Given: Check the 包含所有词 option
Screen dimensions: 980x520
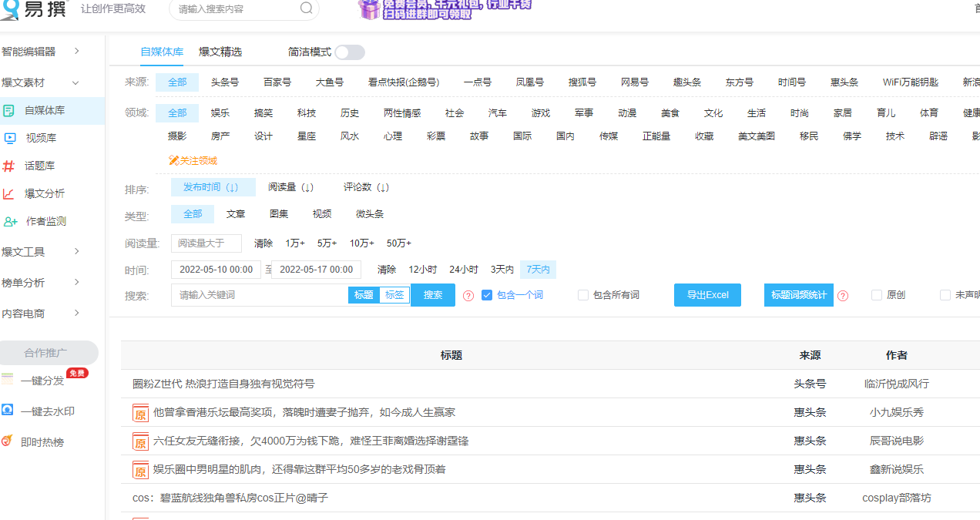Looking at the screenshot, I should (x=583, y=294).
